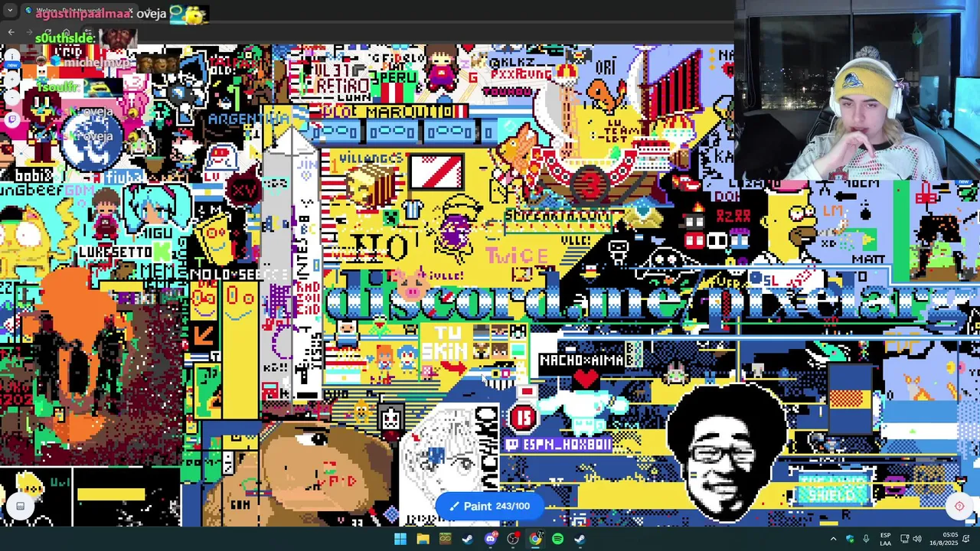
Task: Open OBS Studio from the taskbar
Action: tap(512, 540)
